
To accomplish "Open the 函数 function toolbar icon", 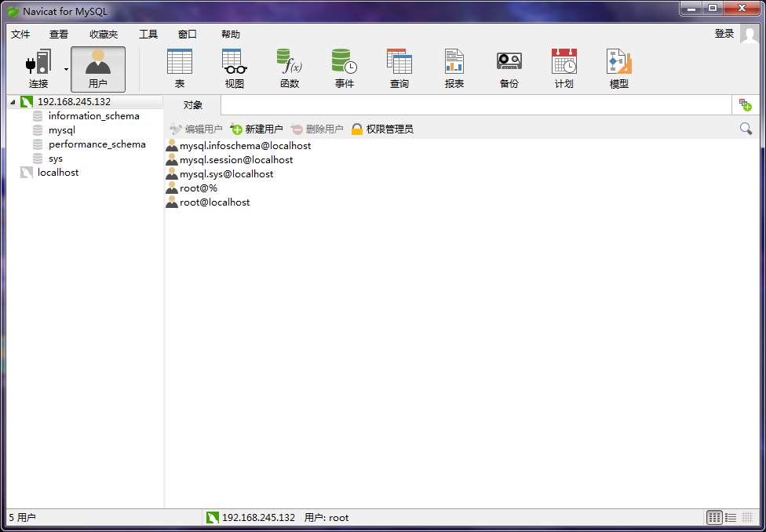I will 289,69.
